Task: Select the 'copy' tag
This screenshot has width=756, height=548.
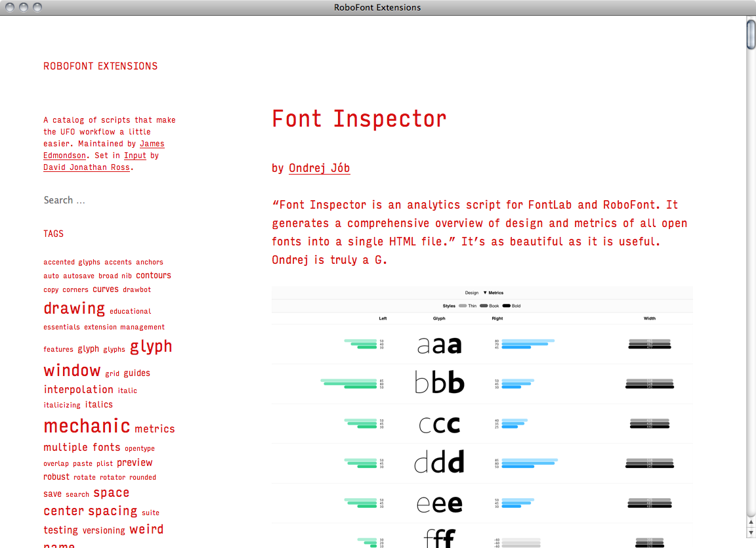Action: [51, 289]
